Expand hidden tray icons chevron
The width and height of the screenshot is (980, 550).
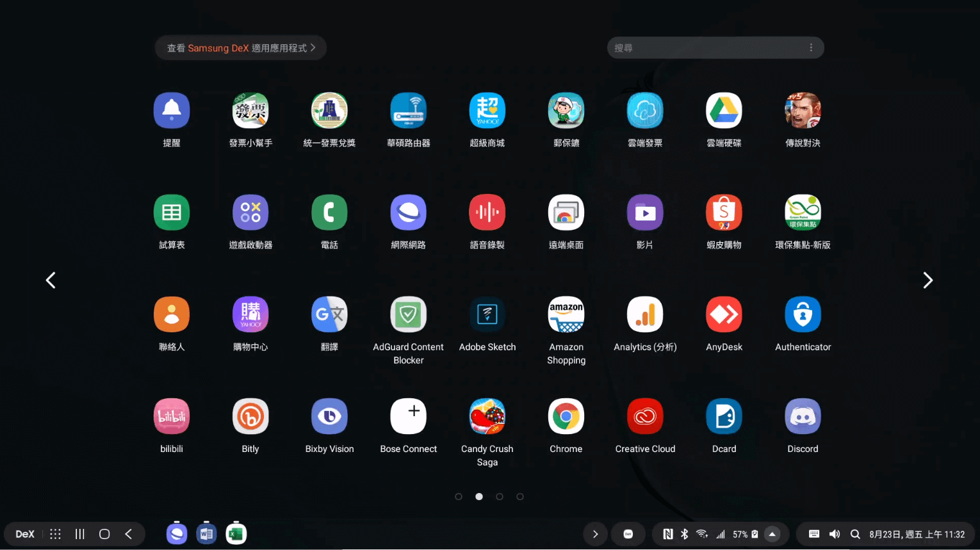click(x=595, y=534)
